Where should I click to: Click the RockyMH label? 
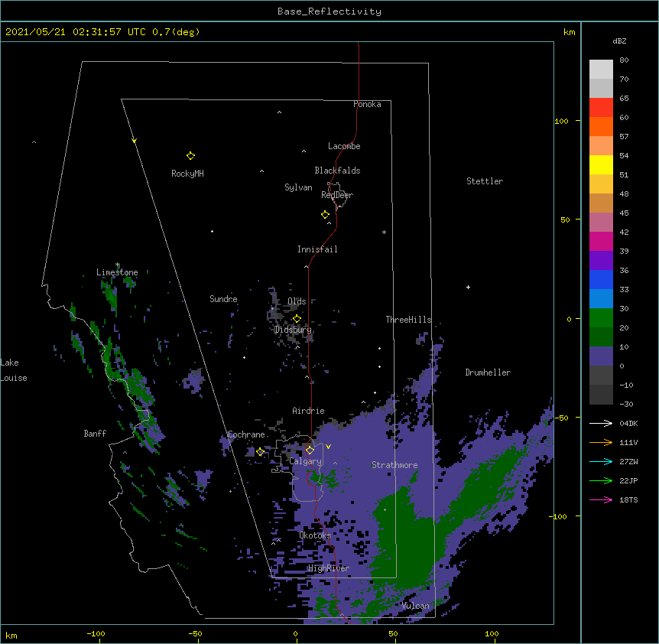point(187,174)
